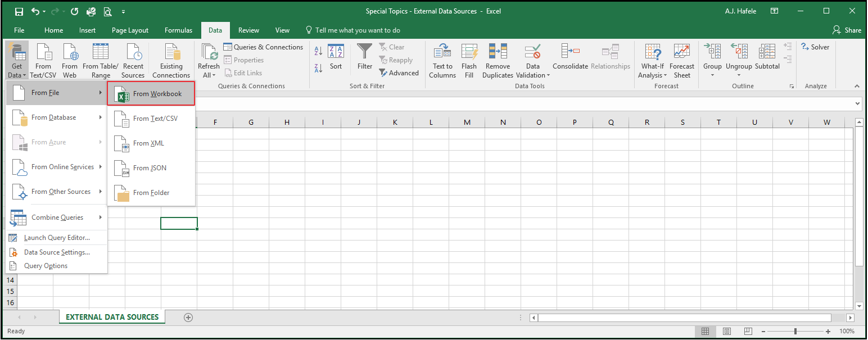
Task: Click the Flash Fill icon
Action: [469, 61]
